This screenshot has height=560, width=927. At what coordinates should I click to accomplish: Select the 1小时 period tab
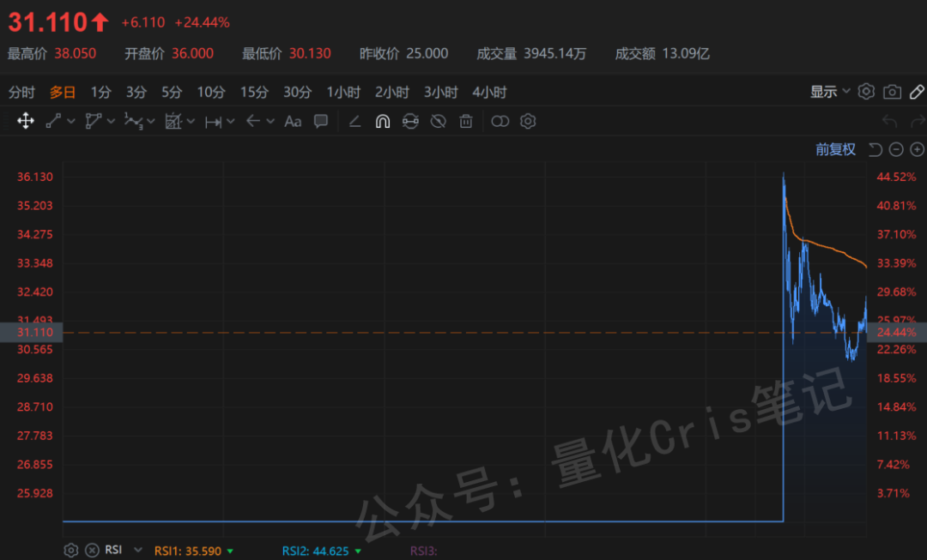[x=343, y=92]
